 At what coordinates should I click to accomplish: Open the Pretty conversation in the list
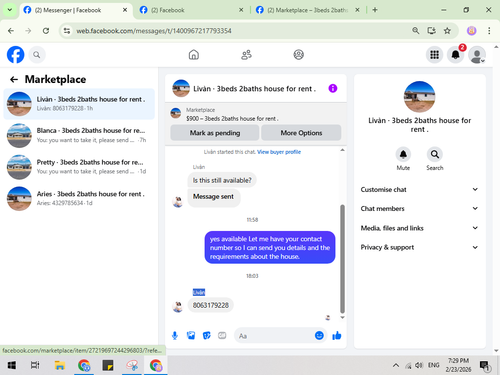(x=79, y=167)
